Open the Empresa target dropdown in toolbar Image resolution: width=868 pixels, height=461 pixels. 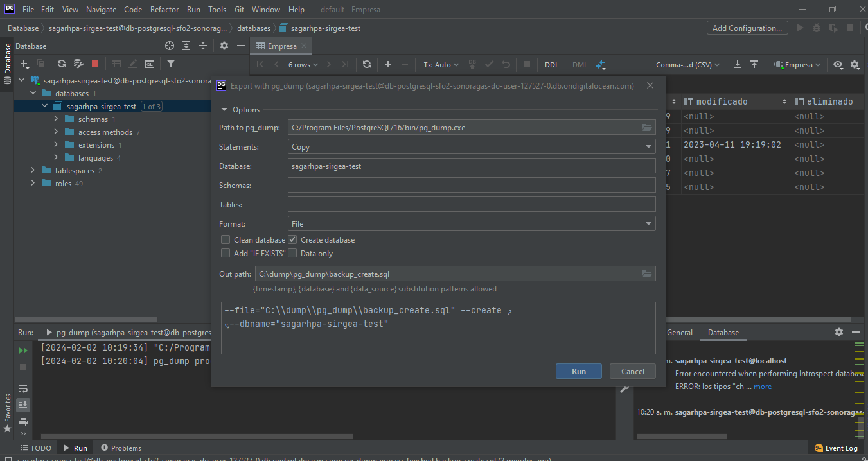coord(797,65)
